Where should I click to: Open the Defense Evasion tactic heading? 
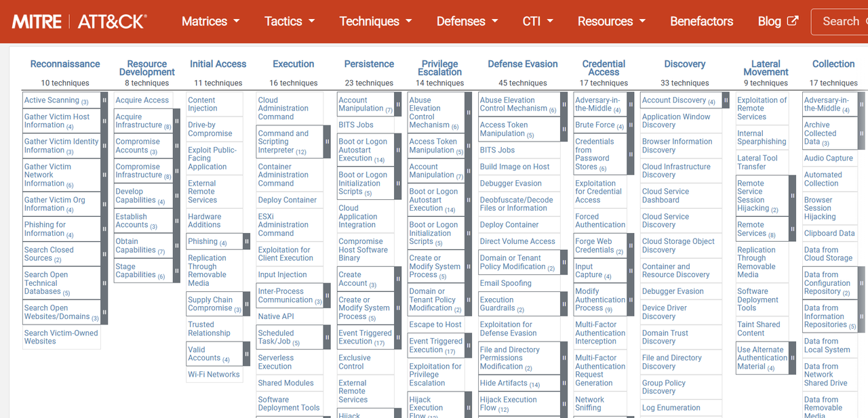pos(523,64)
